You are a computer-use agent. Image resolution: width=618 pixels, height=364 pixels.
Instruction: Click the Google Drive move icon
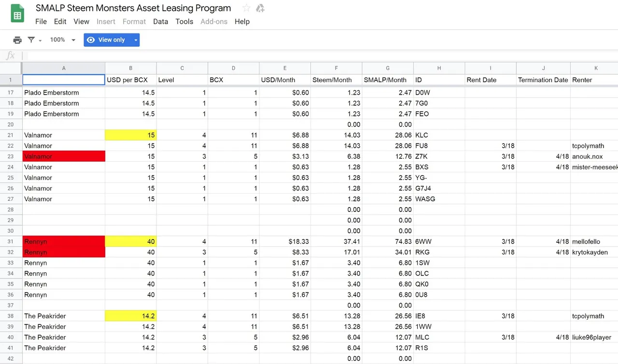260,8
